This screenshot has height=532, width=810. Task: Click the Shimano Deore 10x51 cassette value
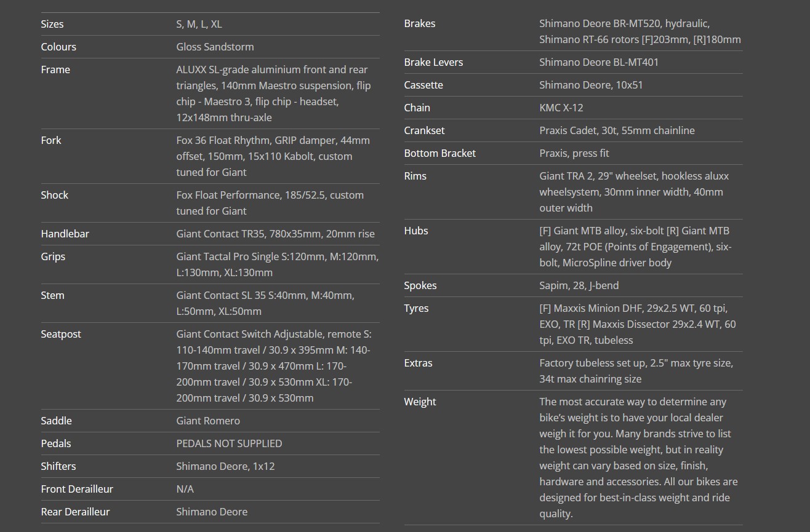pos(591,85)
